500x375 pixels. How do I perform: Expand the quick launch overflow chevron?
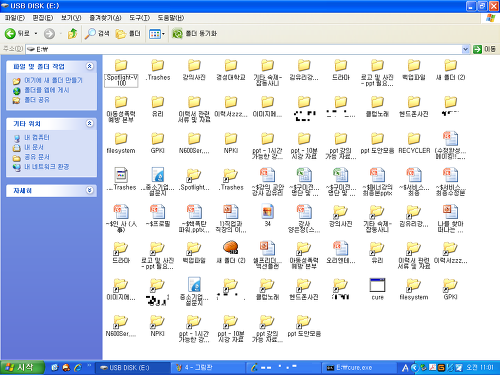[x=89, y=366]
